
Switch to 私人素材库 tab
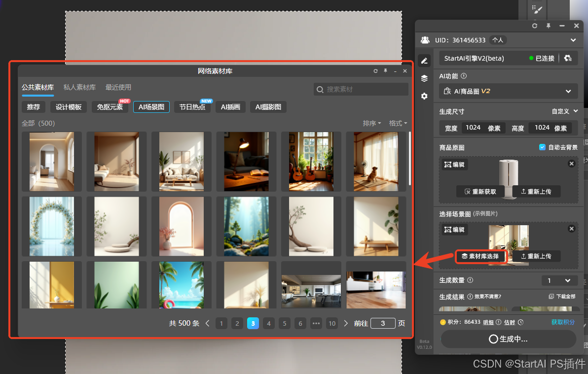click(79, 87)
